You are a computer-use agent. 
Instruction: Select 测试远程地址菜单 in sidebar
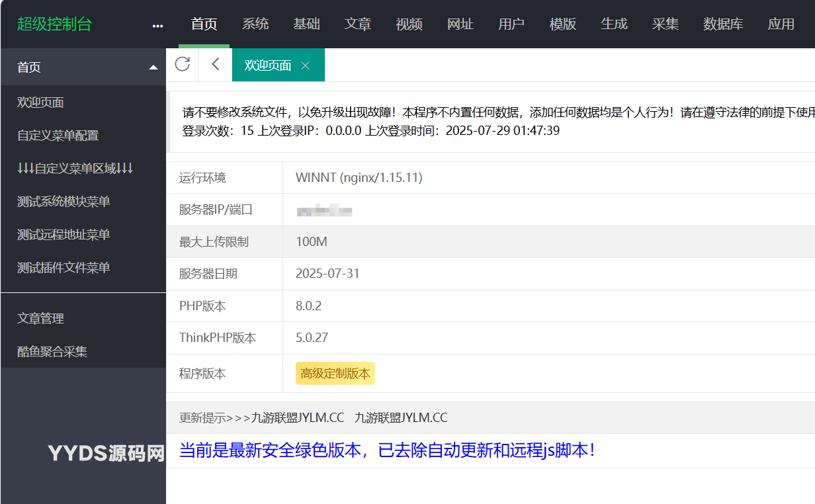pos(64,235)
